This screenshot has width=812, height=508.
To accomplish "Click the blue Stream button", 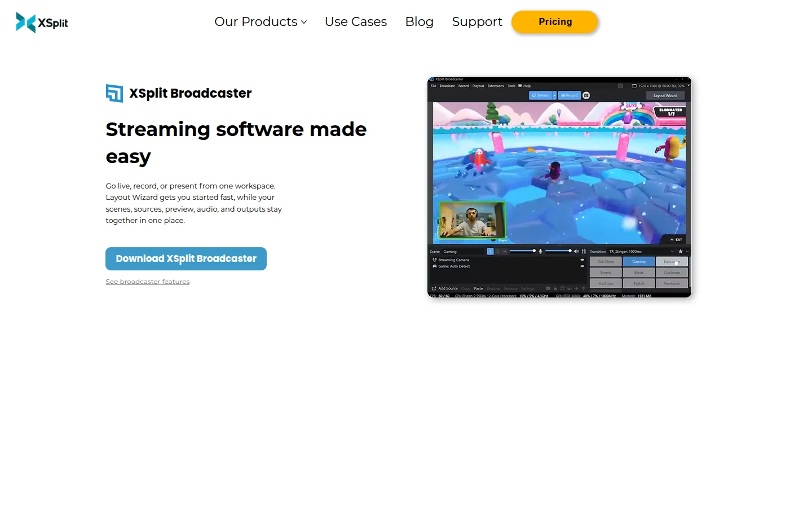I will point(540,95).
